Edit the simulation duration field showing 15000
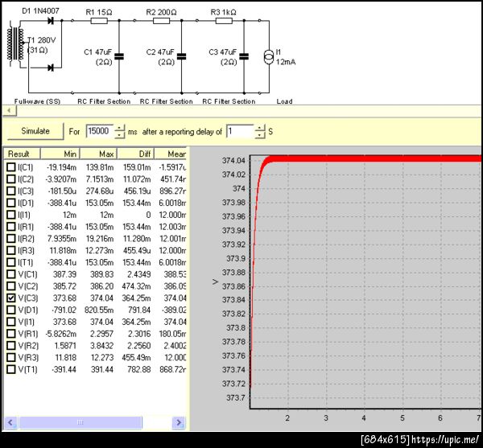This screenshot has height=448, width=483. tap(100, 131)
